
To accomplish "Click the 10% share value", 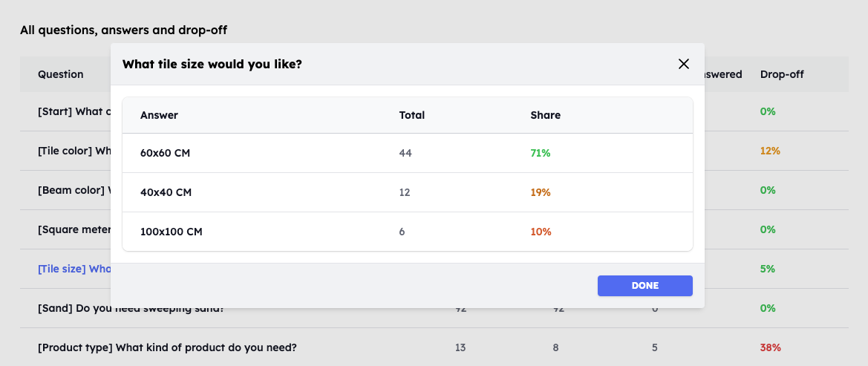I will tap(541, 232).
